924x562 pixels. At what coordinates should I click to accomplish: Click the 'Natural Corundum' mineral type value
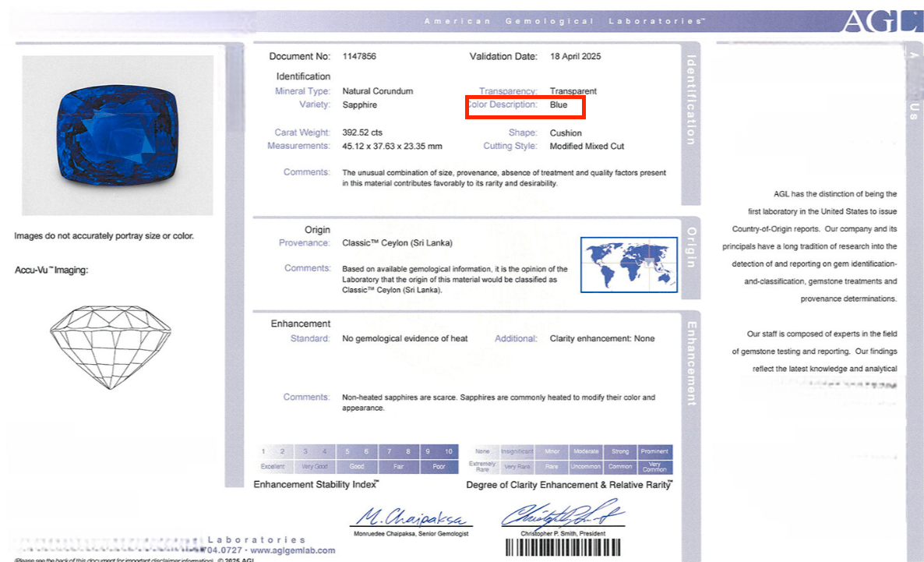tap(378, 91)
